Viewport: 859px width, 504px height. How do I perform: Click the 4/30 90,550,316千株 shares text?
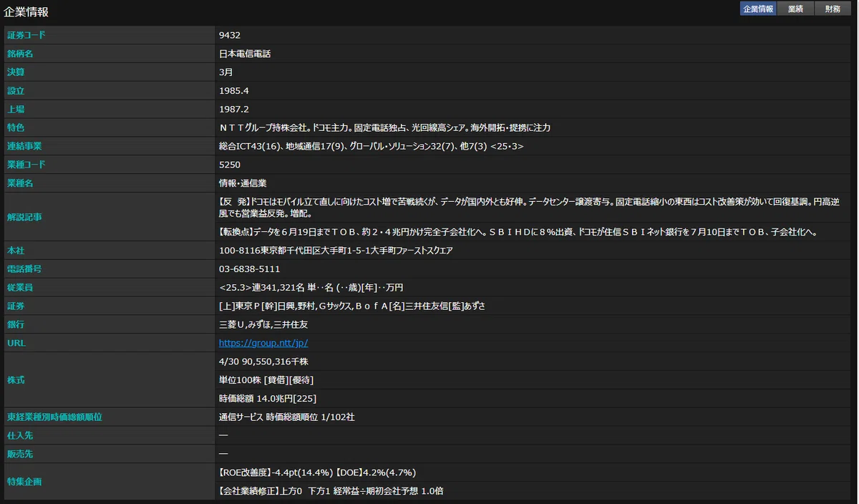click(264, 362)
